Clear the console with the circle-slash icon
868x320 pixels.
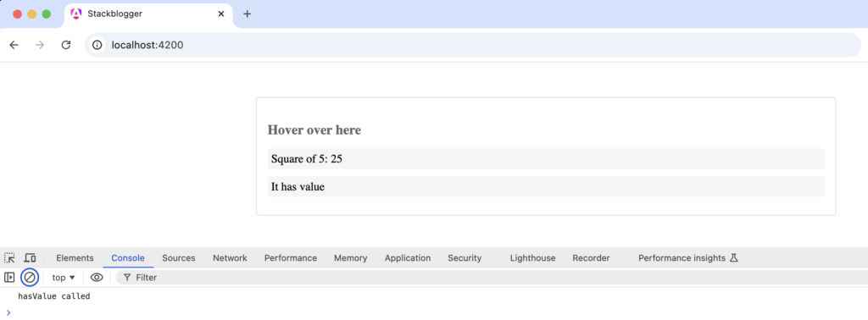pos(30,278)
